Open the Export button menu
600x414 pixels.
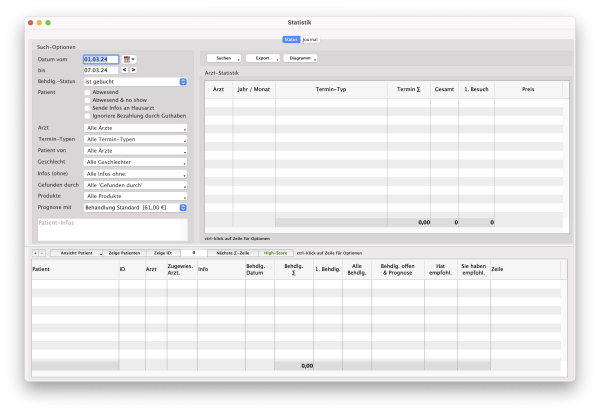click(261, 58)
